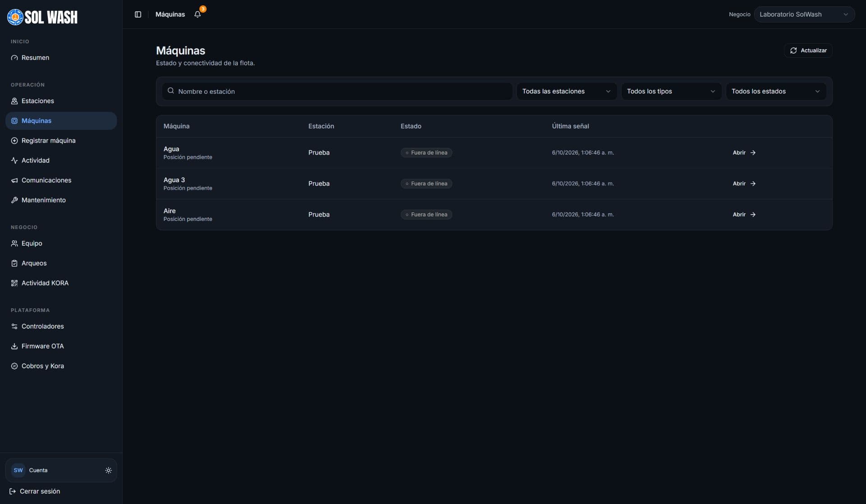Go to Estaciones page
The image size is (866, 504).
pyautogui.click(x=61, y=101)
